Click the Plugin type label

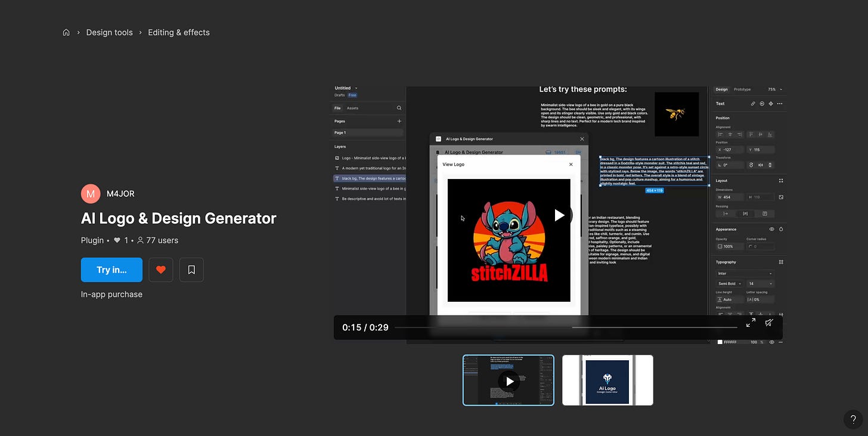click(x=92, y=240)
